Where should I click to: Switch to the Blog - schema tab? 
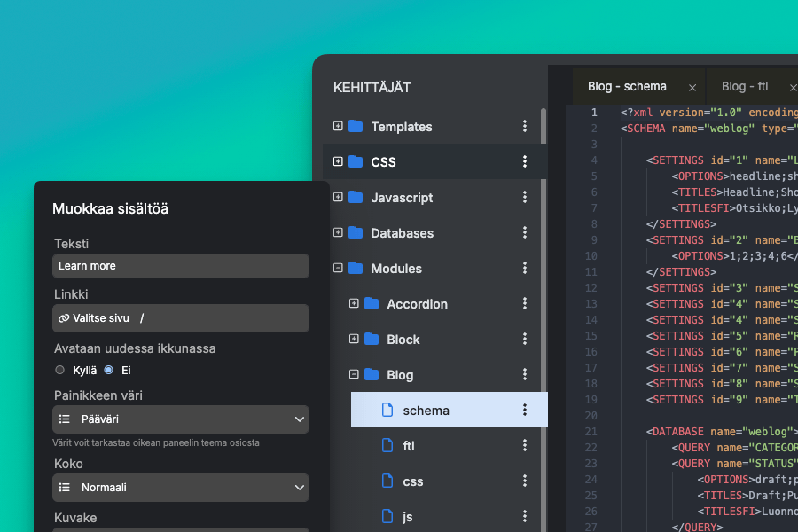tap(627, 87)
